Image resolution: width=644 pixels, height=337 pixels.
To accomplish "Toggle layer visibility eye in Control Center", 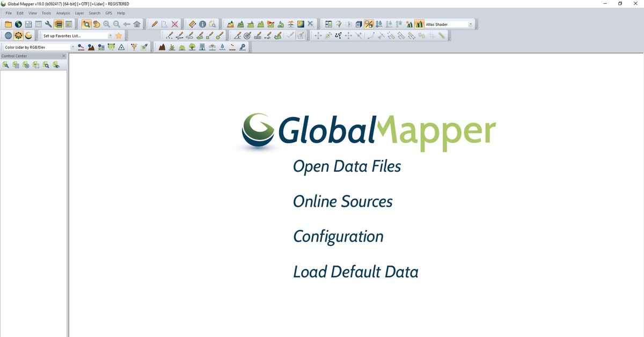I will point(56,65).
